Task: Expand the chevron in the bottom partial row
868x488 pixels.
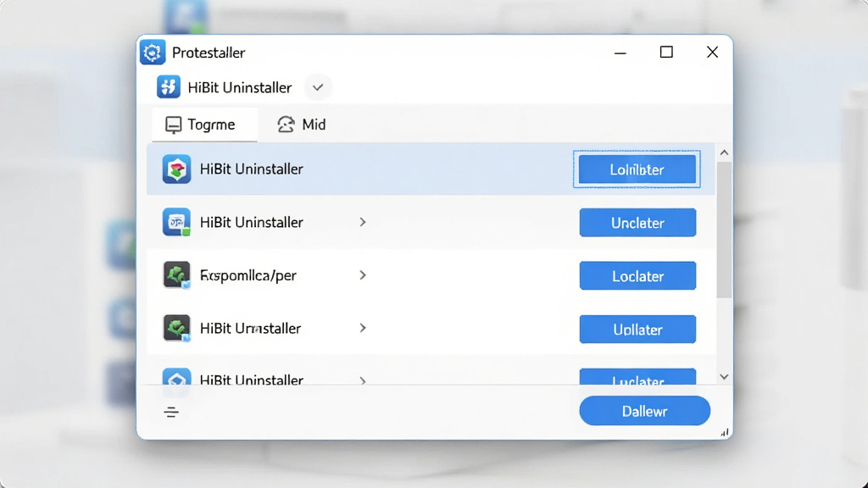Action: coord(363,380)
